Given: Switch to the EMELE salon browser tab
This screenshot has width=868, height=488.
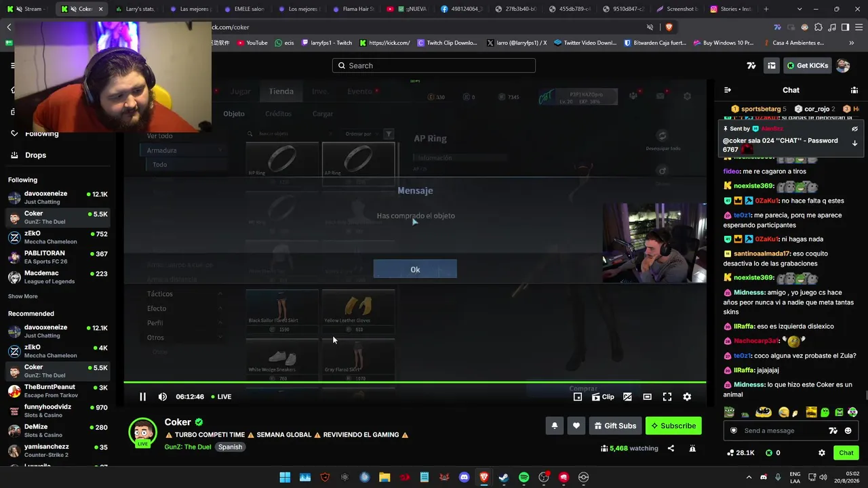Looking at the screenshot, I should [x=244, y=9].
